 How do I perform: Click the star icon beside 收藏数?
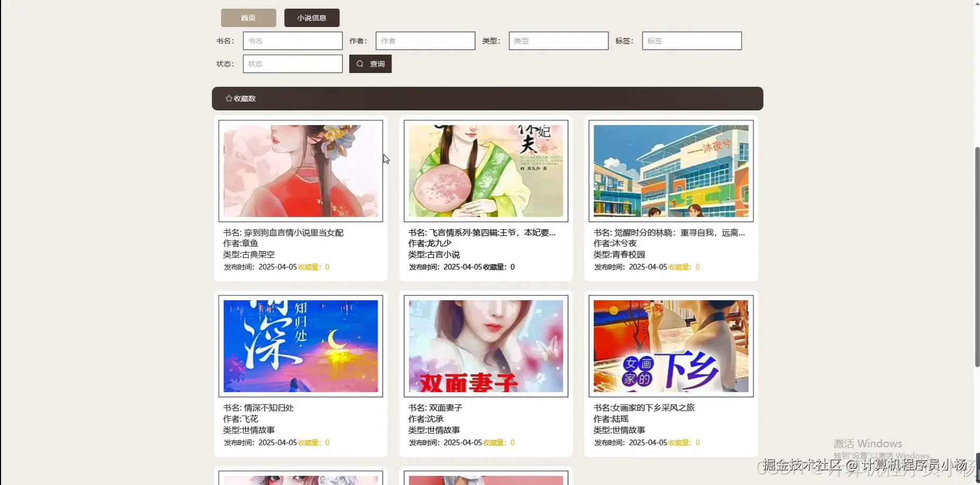(229, 98)
